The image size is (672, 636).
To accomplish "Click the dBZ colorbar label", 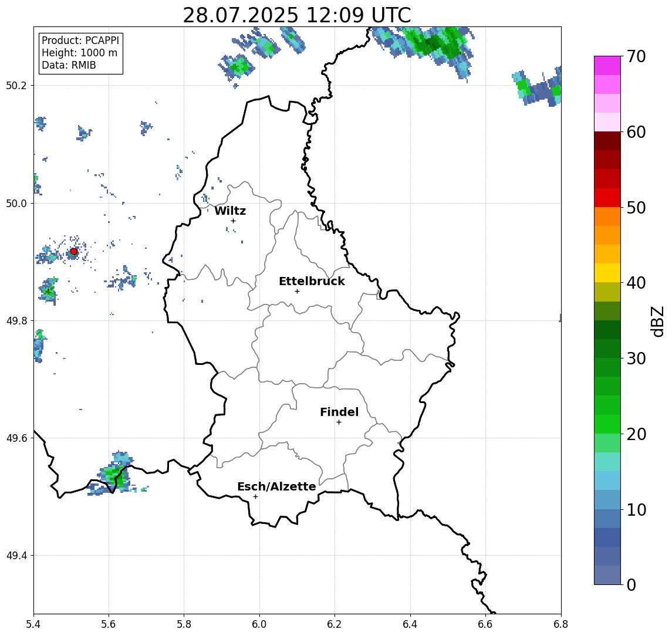I will (657, 321).
